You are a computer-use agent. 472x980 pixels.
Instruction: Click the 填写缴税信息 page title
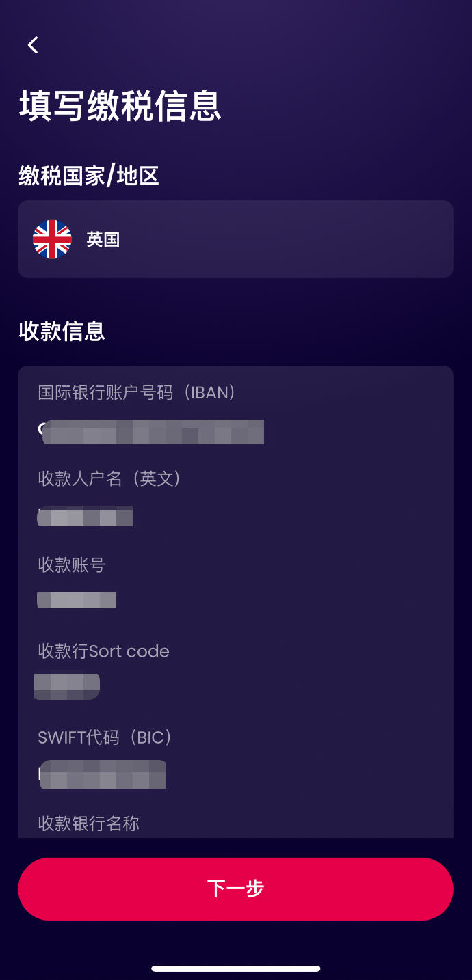click(x=120, y=107)
